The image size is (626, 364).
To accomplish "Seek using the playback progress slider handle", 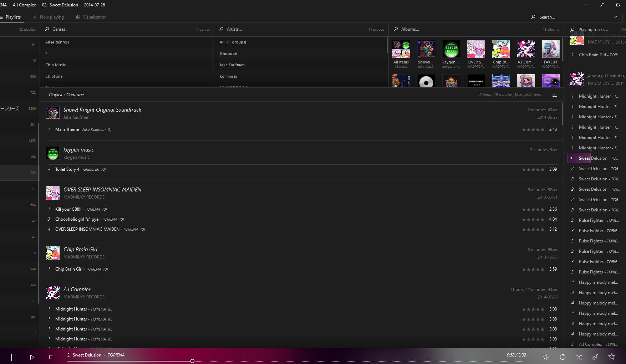I will (x=192, y=361).
